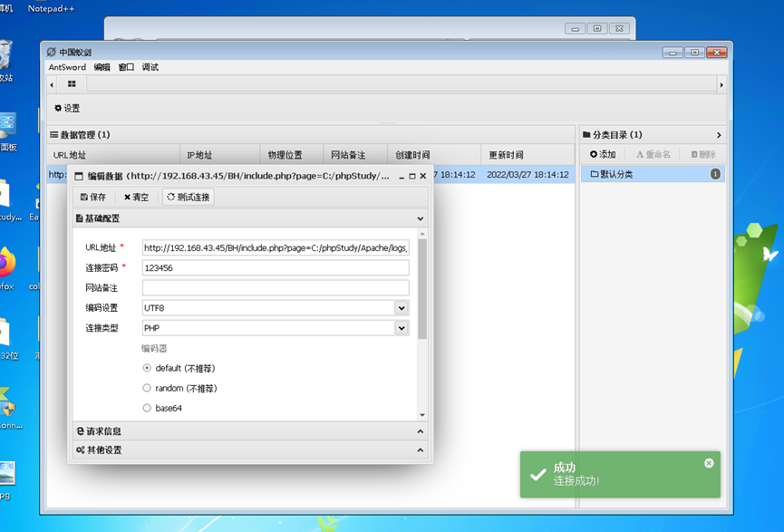
Task: Collapse the 分类目录 panel arrow
Action: pyautogui.click(x=719, y=135)
